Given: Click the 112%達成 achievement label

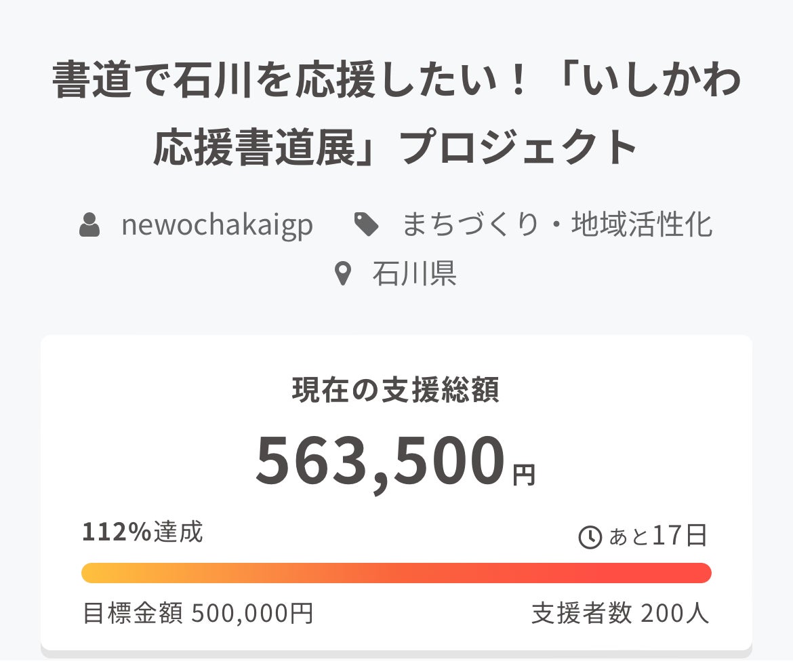Looking at the screenshot, I should pos(142,533).
